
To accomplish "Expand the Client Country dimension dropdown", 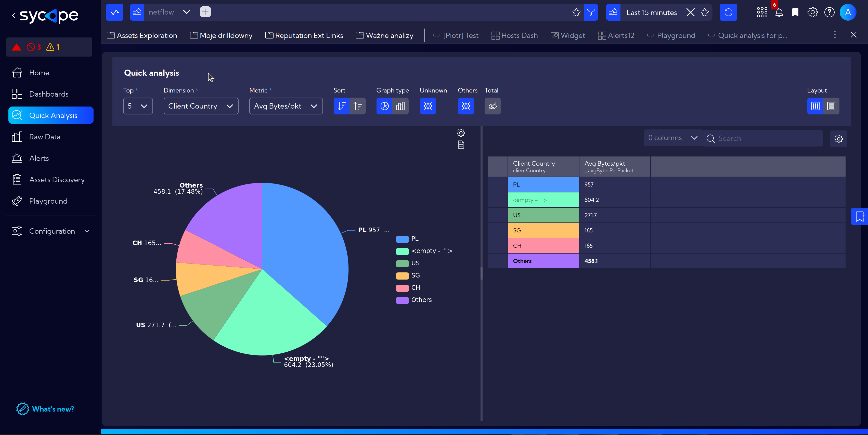I will click(x=201, y=106).
